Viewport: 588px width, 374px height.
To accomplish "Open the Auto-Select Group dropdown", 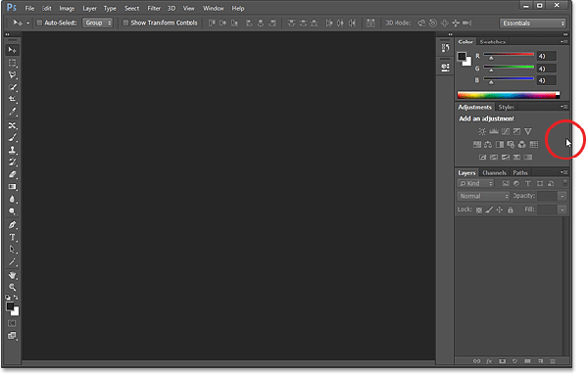I will click(97, 23).
